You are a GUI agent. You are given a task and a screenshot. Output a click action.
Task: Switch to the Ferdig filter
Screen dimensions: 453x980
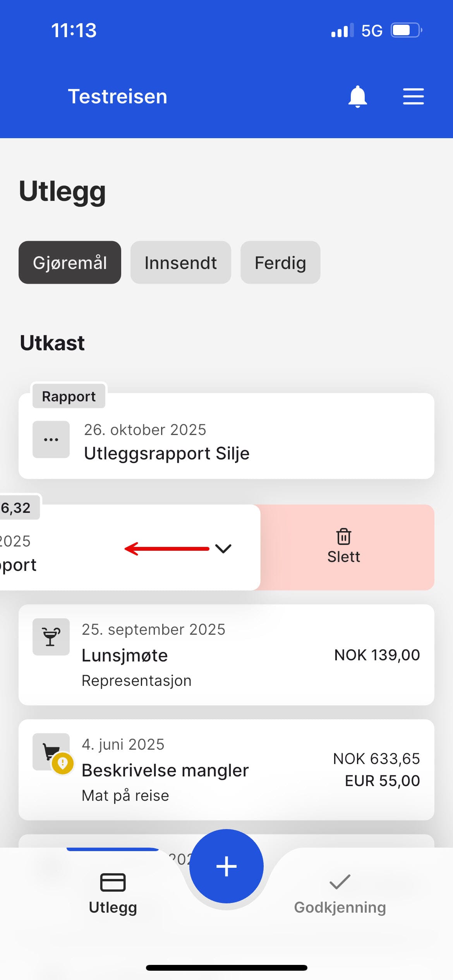coord(280,263)
